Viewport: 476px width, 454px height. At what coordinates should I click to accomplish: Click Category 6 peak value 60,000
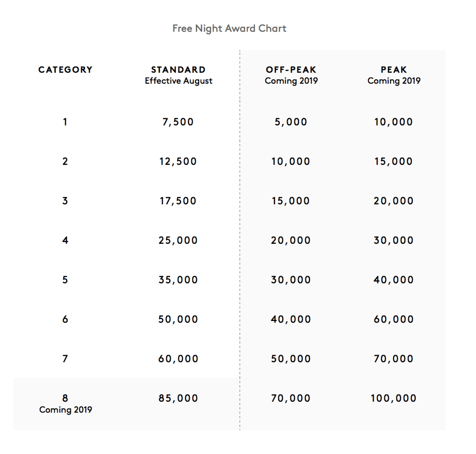click(393, 319)
